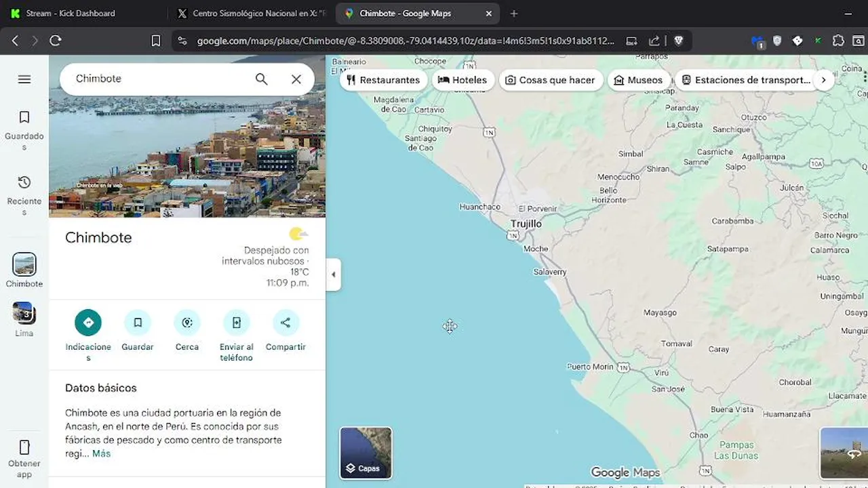This screenshot has height=488, width=868.
Task: Filter map by Museos
Action: [x=638, y=80]
